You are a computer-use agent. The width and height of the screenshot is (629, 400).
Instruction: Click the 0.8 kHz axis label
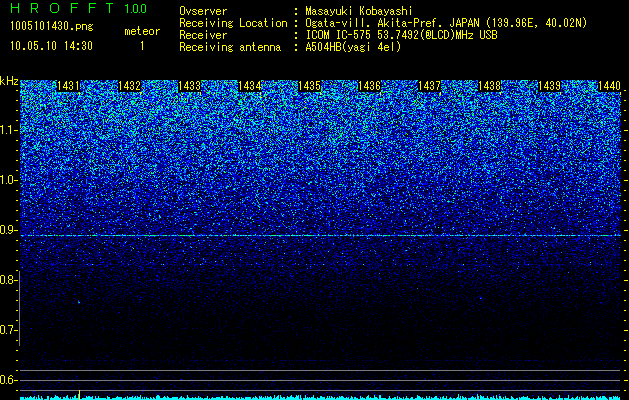coord(8,280)
